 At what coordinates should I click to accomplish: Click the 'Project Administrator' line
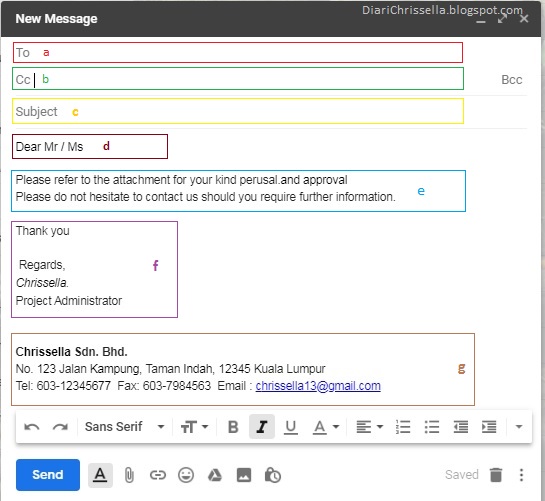pyautogui.click(x=69, y=301)
